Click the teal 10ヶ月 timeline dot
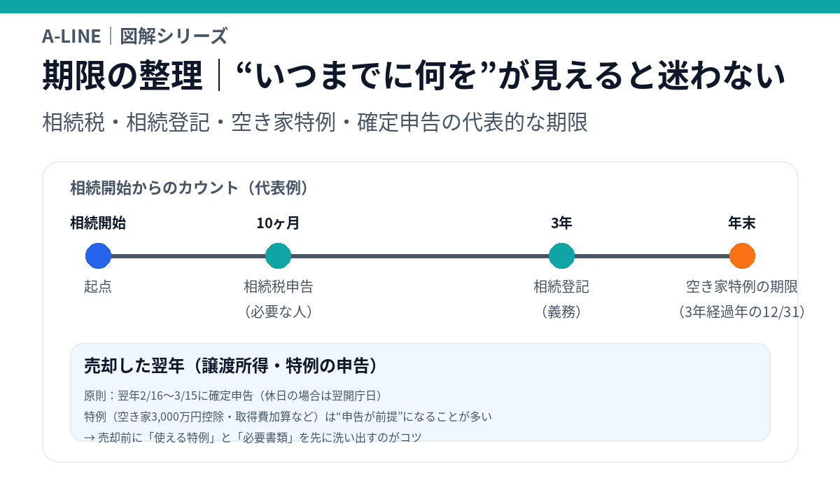 pos(278,255)
